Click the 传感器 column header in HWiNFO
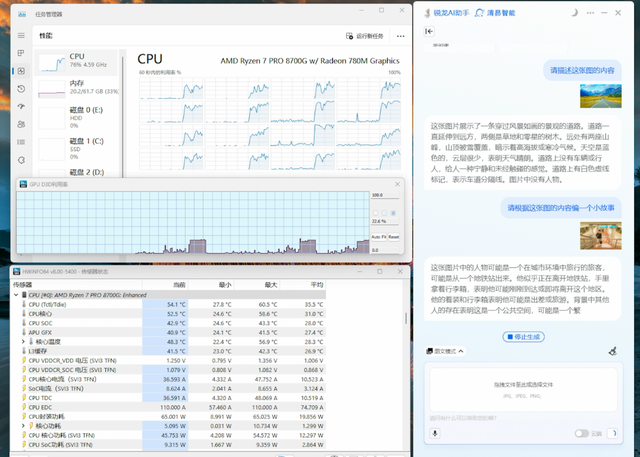 pyautogui.click(x=77, y=285)
